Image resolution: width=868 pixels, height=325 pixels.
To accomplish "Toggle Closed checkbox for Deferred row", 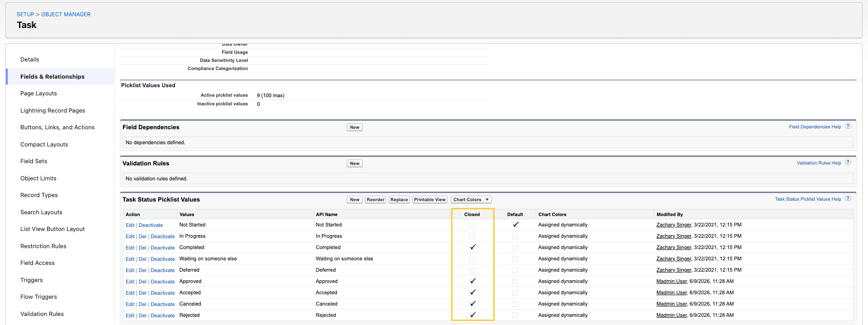I will point(472,270).
